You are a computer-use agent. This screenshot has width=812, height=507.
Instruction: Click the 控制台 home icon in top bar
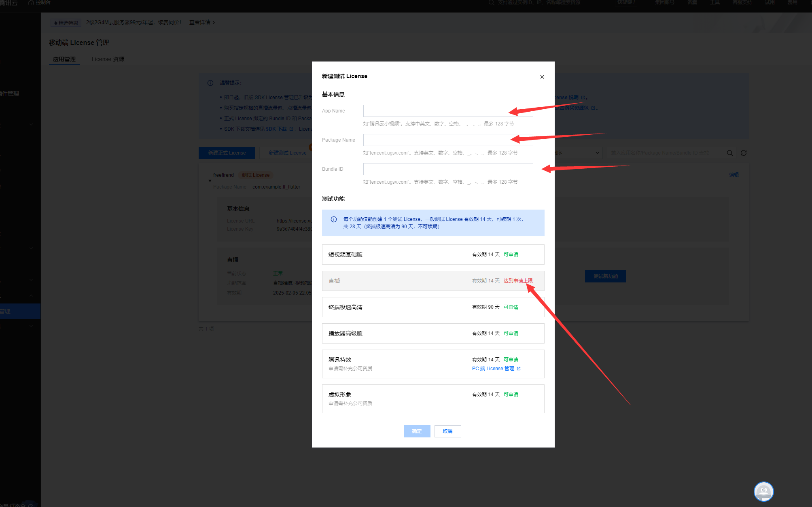point(31,2)
